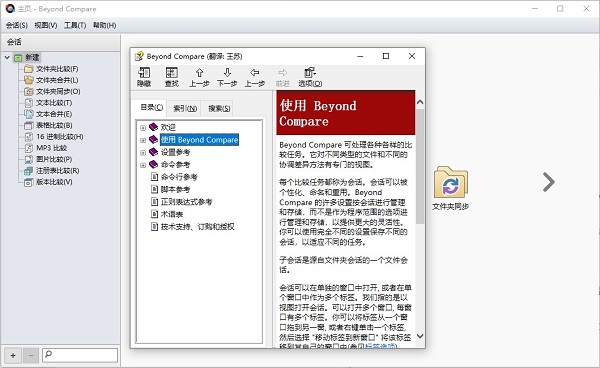The image size is (600, 368).
Task: Open the 会话(S) menu
Action: tap(16, 25)
